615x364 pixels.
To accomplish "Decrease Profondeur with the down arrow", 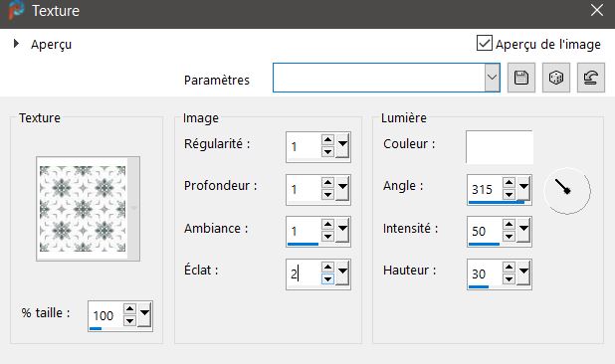I will tap(327, 194).
